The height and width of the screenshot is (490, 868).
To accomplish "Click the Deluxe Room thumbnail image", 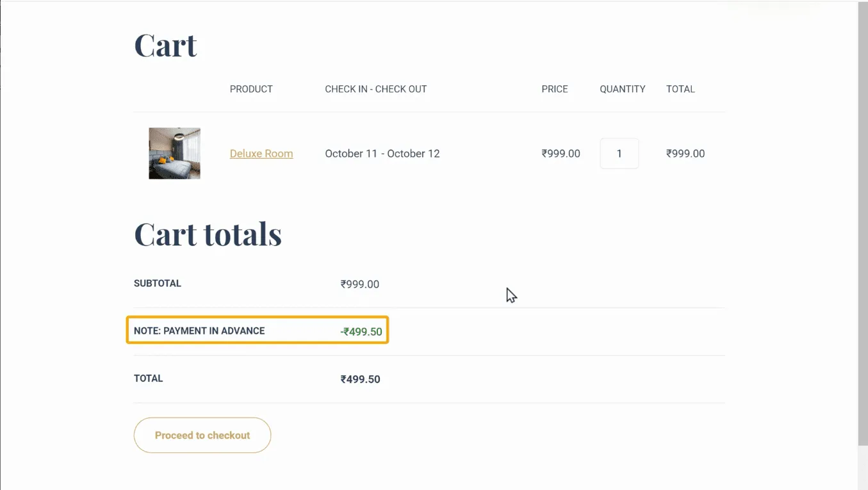I will [x=174, y=153].
